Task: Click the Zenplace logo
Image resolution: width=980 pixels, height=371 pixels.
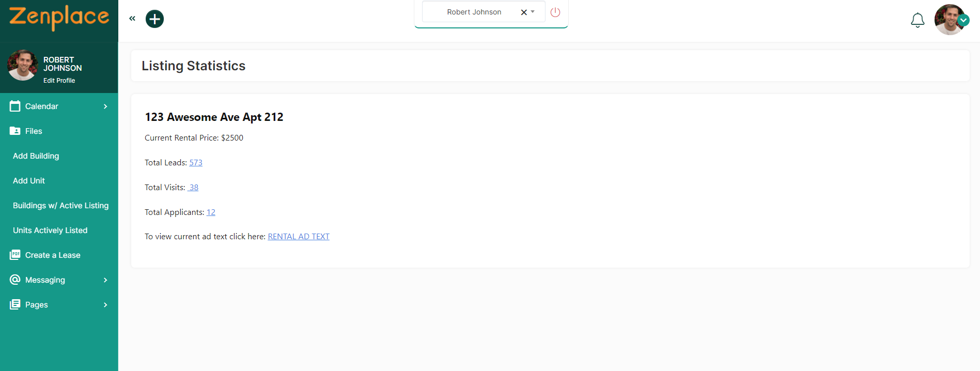Action: (59, 18)
